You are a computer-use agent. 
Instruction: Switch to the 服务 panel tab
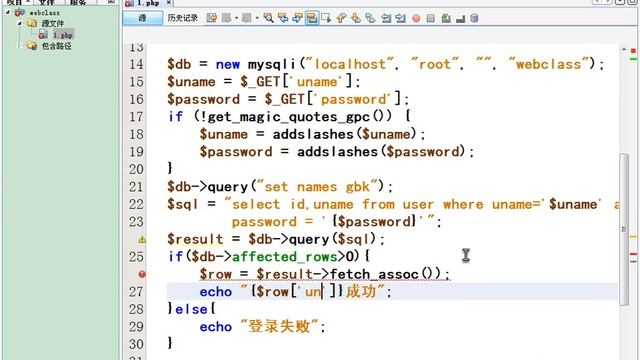click(x=78, y=2)
